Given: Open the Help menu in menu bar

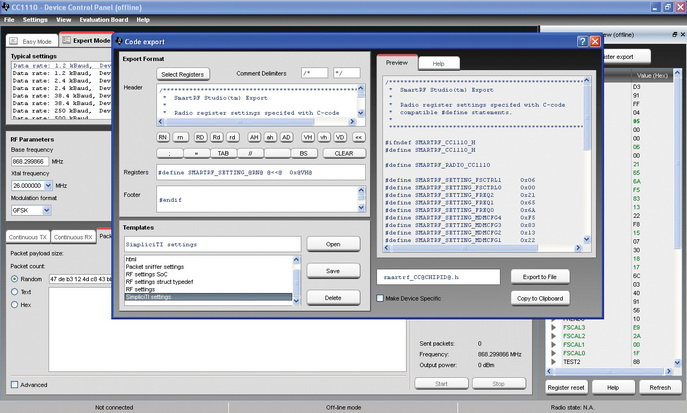Looking at the screenshot, I should coord(143,20).
